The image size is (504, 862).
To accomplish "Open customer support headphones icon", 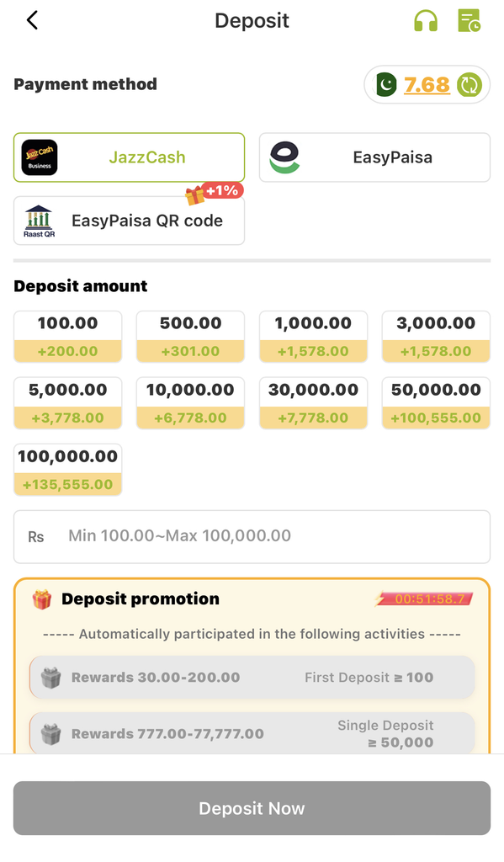I will [426, 21].
